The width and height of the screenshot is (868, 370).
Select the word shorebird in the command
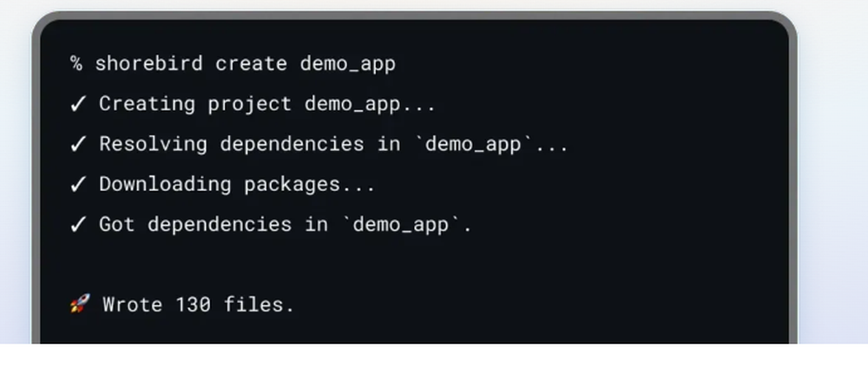point(149,63)
